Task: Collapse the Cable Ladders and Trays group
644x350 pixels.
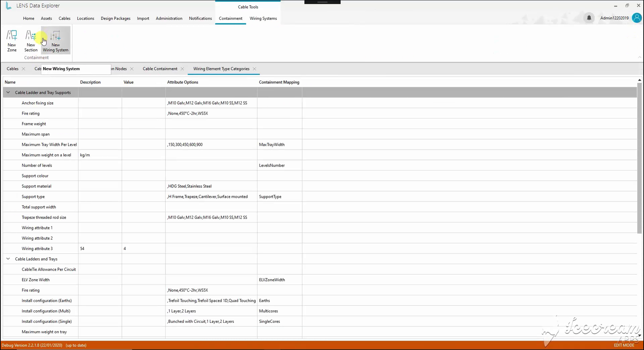Action: coord(8,259)
